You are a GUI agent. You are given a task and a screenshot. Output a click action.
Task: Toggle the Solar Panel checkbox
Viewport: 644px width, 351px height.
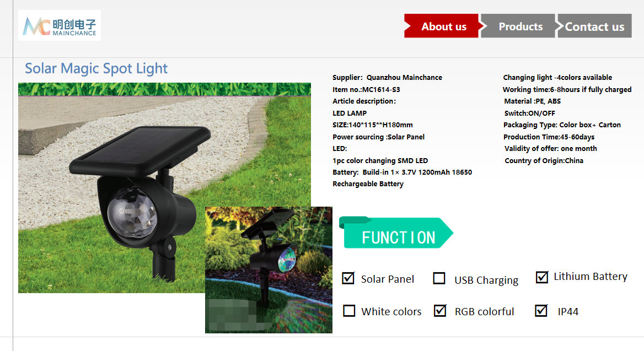click(348, 278)
